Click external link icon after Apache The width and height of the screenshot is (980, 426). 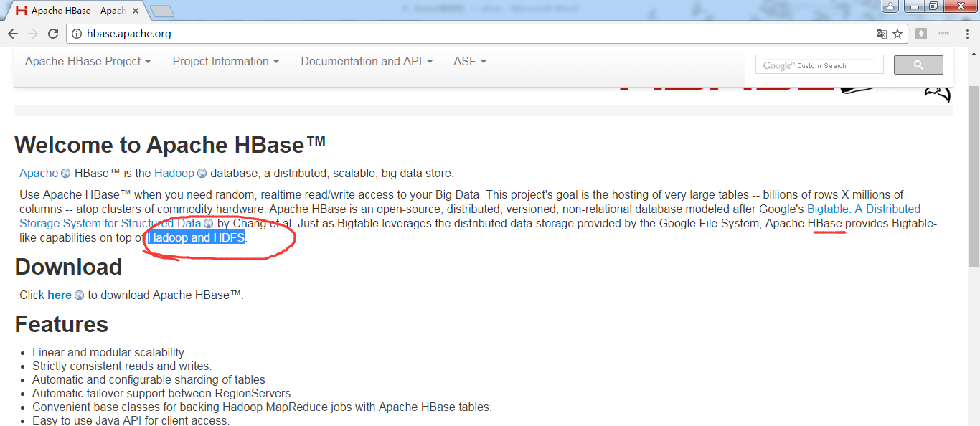[x=65, y=174]
